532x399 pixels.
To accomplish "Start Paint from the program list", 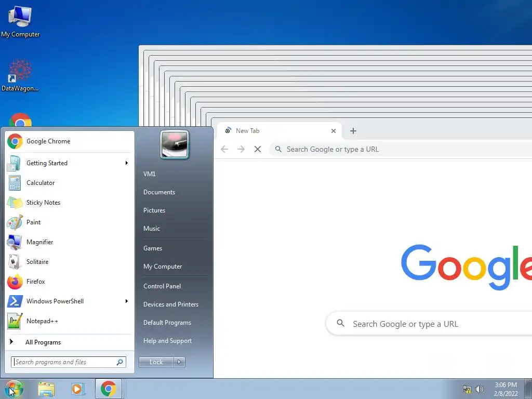I will click(x=70, y=222).
